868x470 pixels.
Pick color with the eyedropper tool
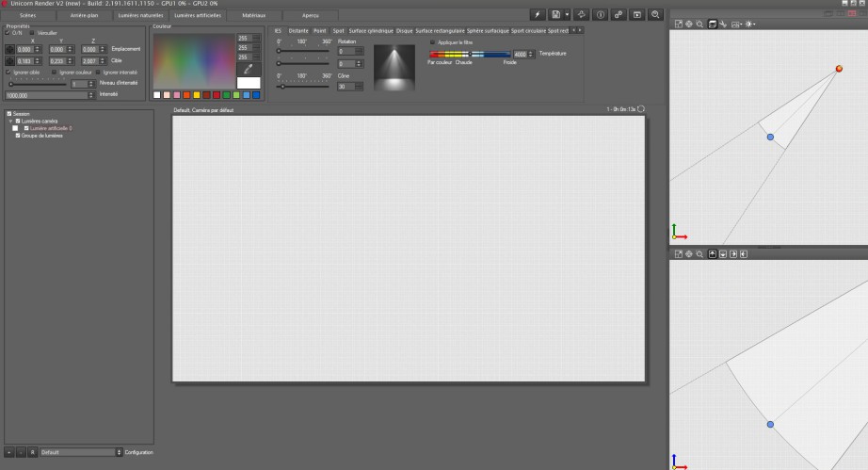tap(249, 69)
